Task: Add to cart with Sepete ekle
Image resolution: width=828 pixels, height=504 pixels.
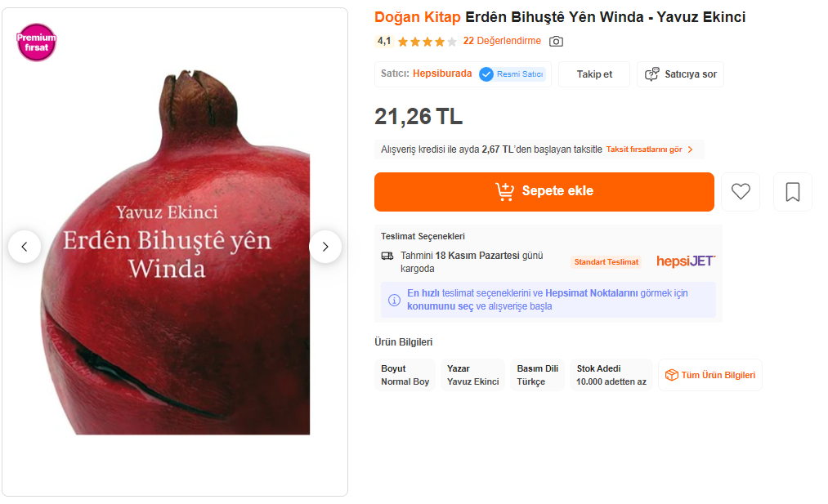Action: coord(544,192)
